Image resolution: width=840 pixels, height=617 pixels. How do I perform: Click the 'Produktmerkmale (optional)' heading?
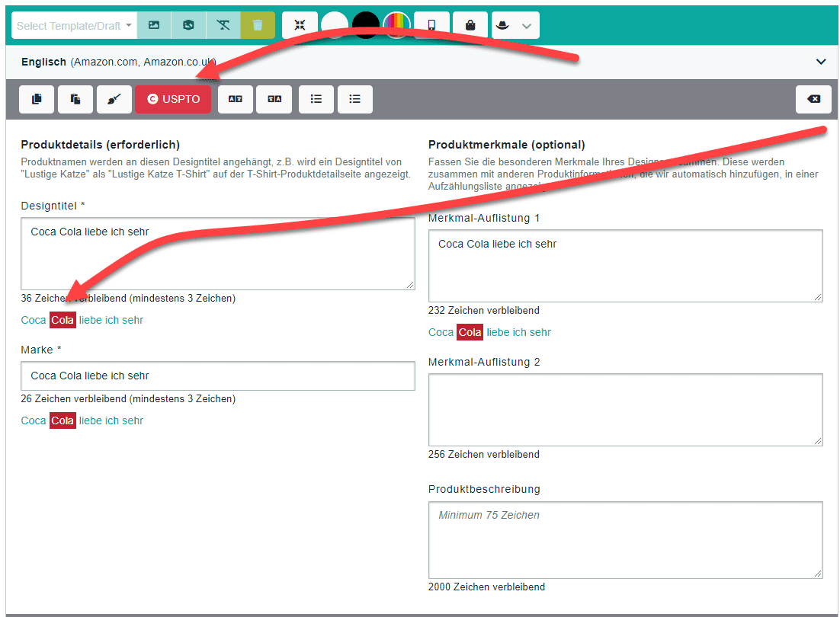pyautogui.click(x=507, y=145)
